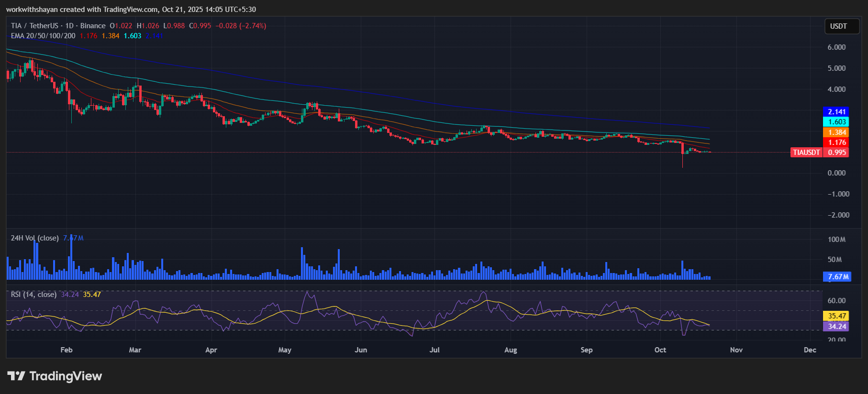Click the Oct label on time axis

pos(660,350)
